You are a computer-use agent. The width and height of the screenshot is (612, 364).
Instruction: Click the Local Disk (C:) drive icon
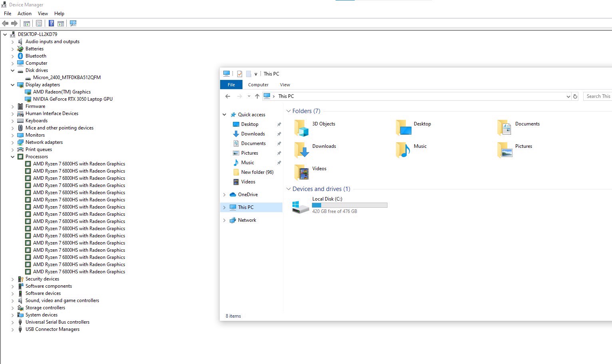(300, 207)
